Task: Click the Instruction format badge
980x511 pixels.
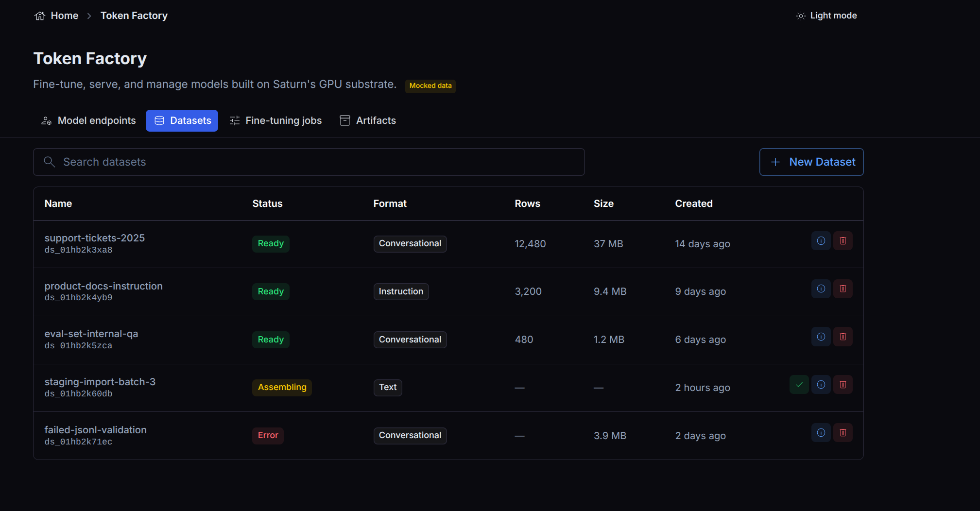Action: click(x=401, y=291)
